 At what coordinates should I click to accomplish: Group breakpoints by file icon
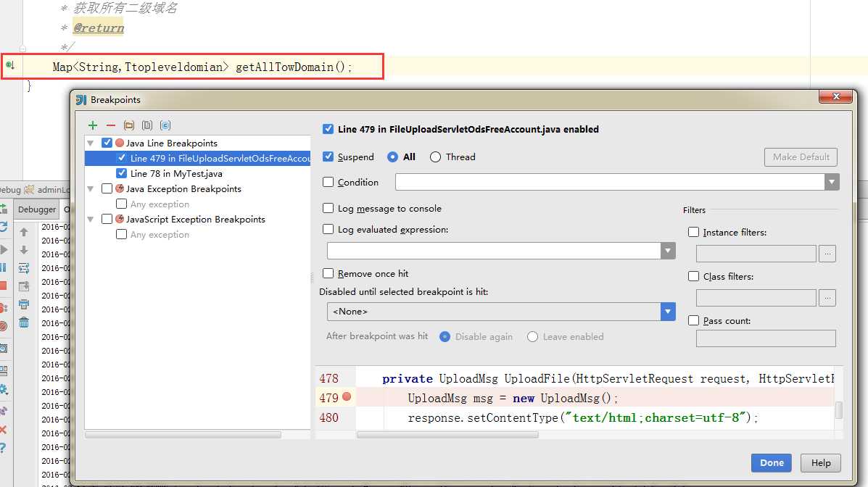147,125
